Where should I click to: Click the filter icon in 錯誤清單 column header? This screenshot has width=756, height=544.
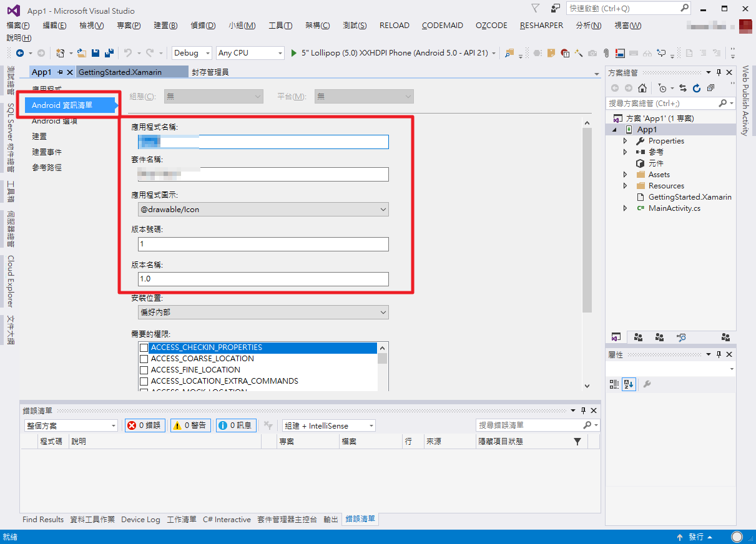[577, 442]
